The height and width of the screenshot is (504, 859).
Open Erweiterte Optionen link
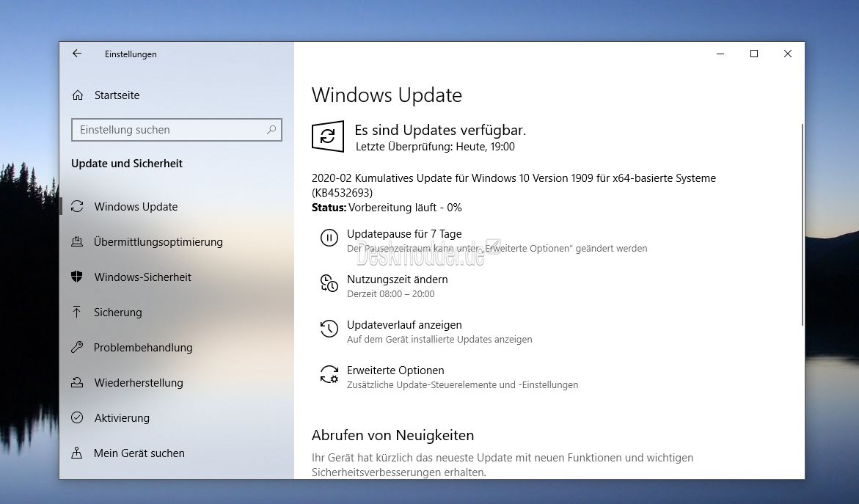[395, 370]
